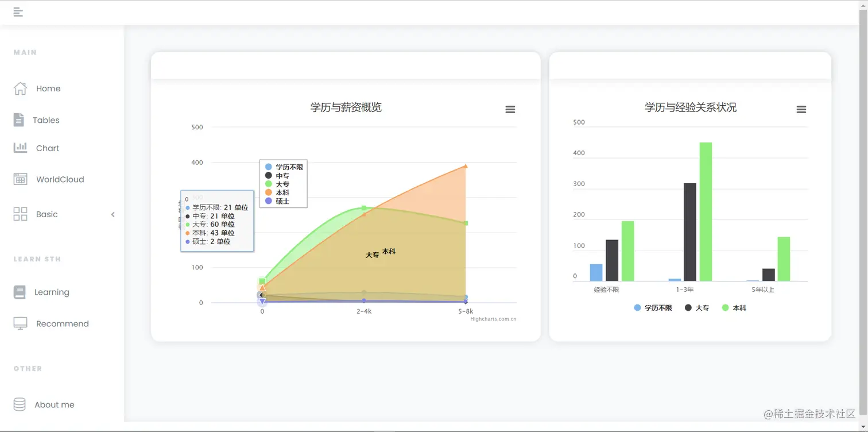868x432 pixels.
Task: Click the 5年以上 x-axis label
Action: [x=763, y=290]
